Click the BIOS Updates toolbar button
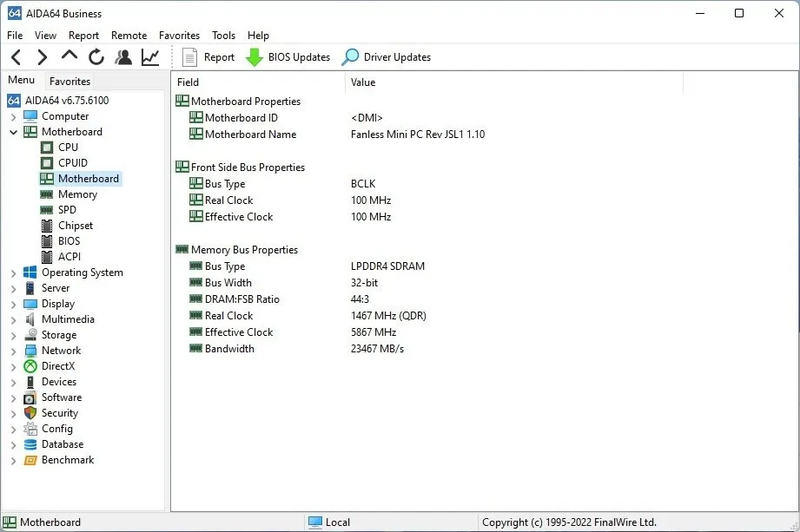Screen dimensions: 800x532 click(x=288, y=57)
